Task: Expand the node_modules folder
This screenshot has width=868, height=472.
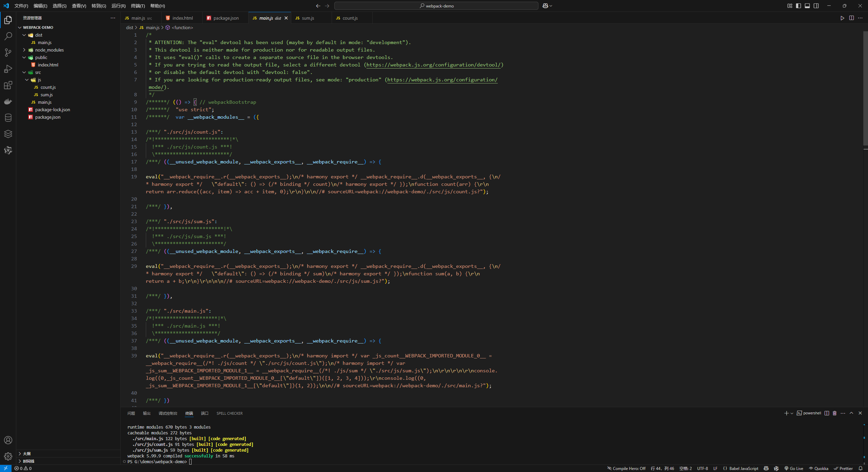Action: point(24,50)
